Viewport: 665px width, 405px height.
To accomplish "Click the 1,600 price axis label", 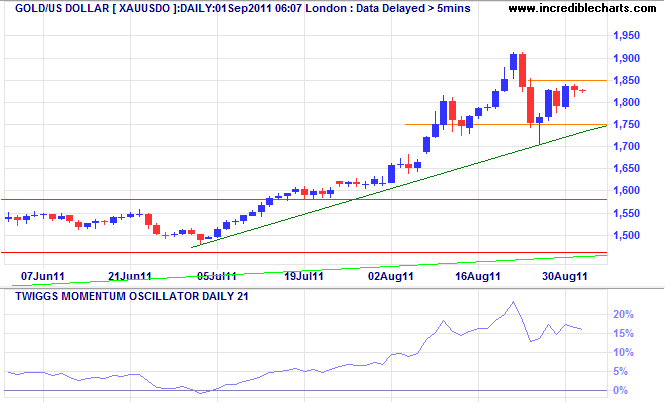I will pyautogui.click(x=626, y=190).
